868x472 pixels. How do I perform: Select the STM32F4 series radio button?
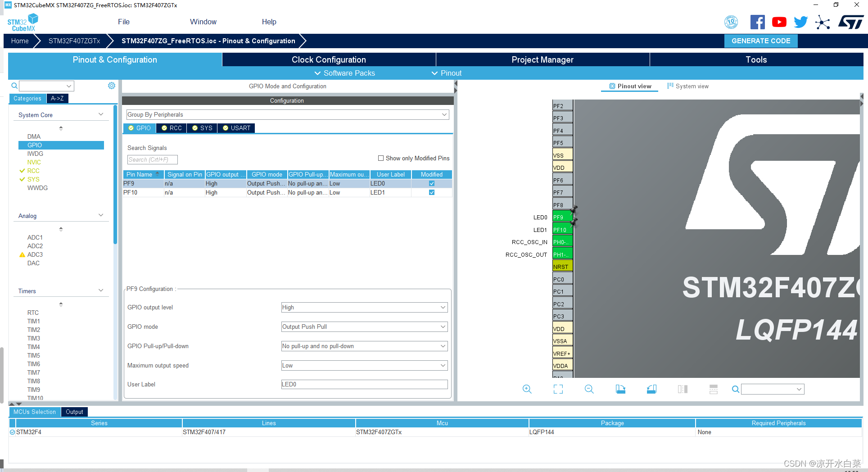(13, 432)
